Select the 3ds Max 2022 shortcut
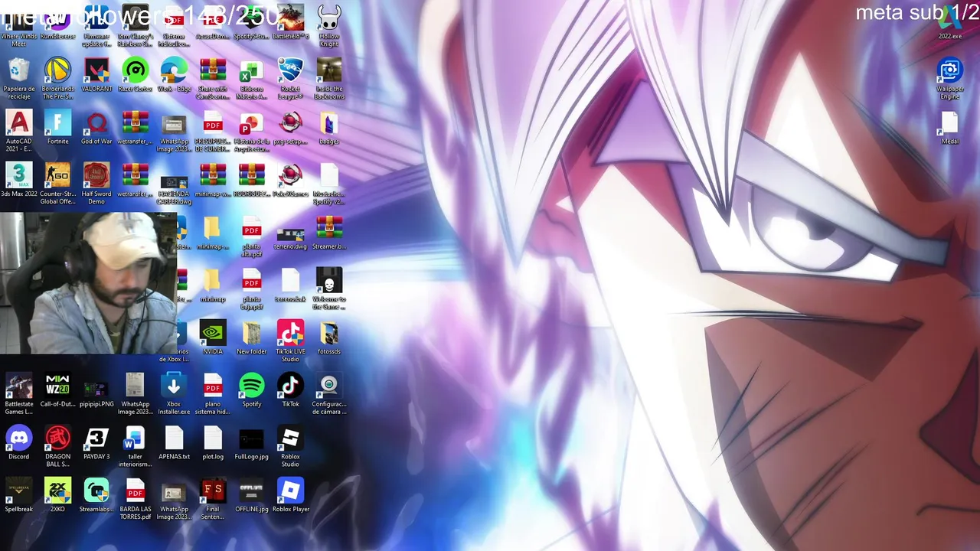 pos(19,180)
